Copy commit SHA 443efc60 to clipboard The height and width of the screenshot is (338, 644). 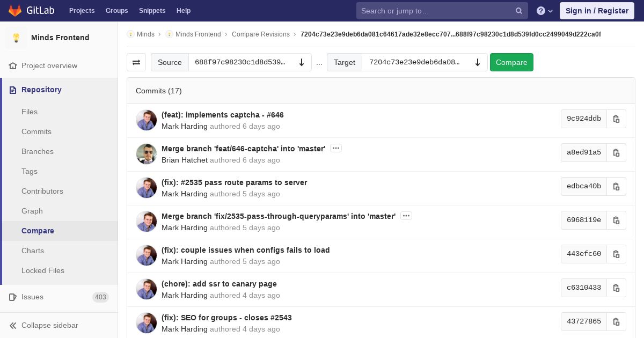(616, 254)
